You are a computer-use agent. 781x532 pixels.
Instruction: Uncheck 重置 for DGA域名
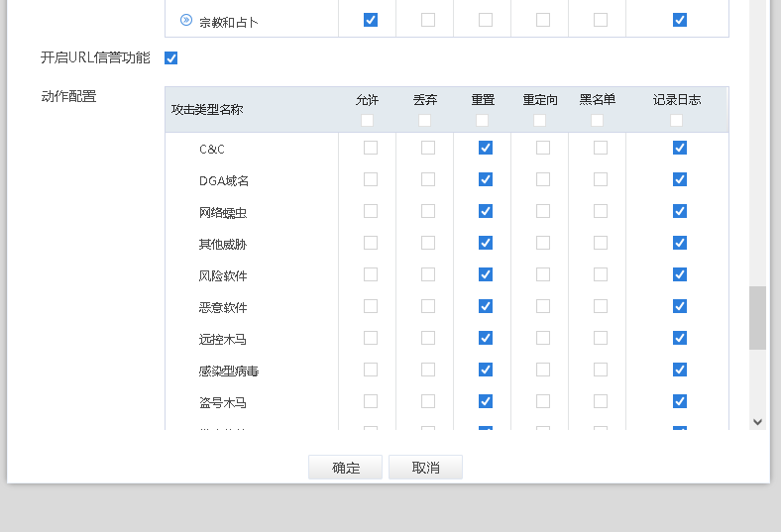tap(486, 179)
